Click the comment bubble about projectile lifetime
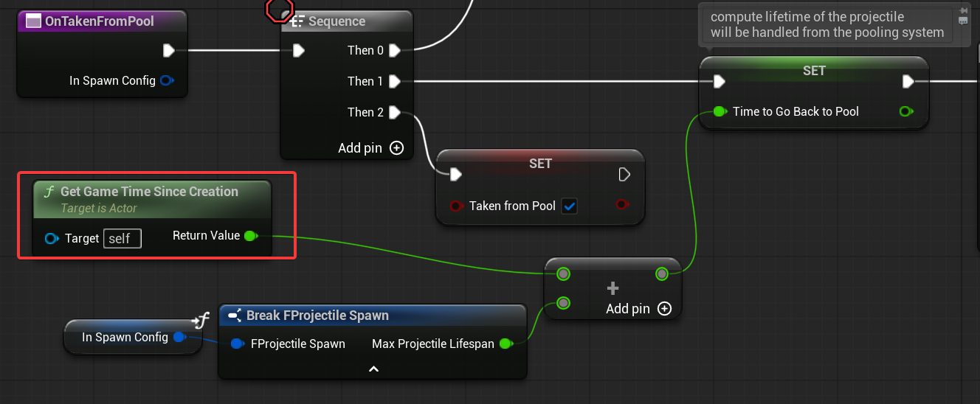Screen dimensions: 980x404 click(x=827, y=25)
